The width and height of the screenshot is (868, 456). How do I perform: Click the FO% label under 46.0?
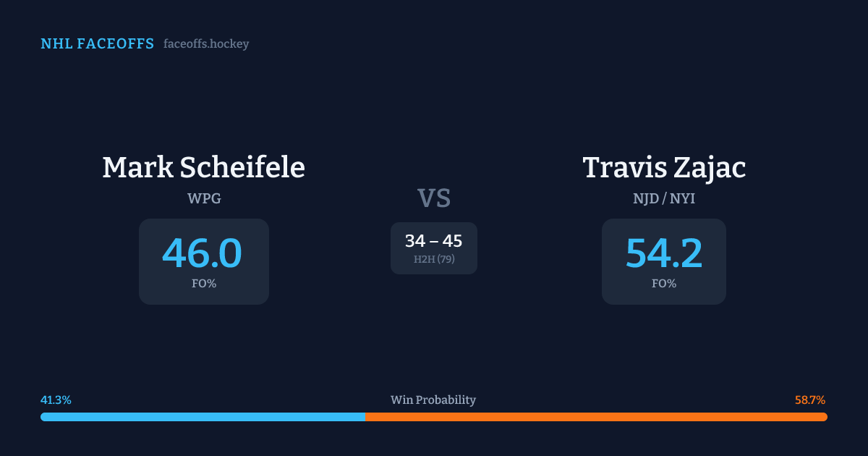pyautogui.click(x=204, y=284)
